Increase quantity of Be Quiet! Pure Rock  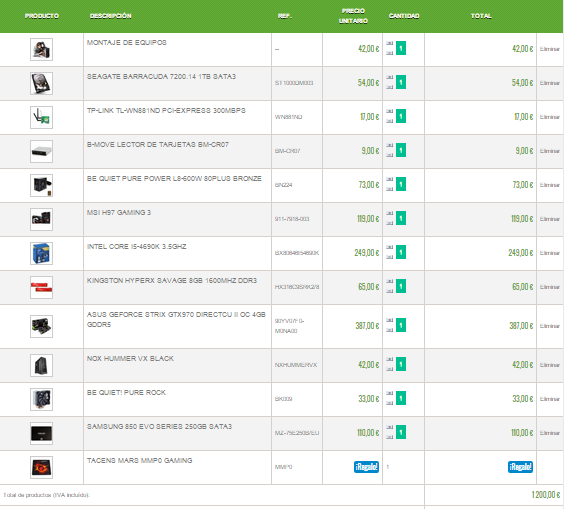click(x=389, y=393)
